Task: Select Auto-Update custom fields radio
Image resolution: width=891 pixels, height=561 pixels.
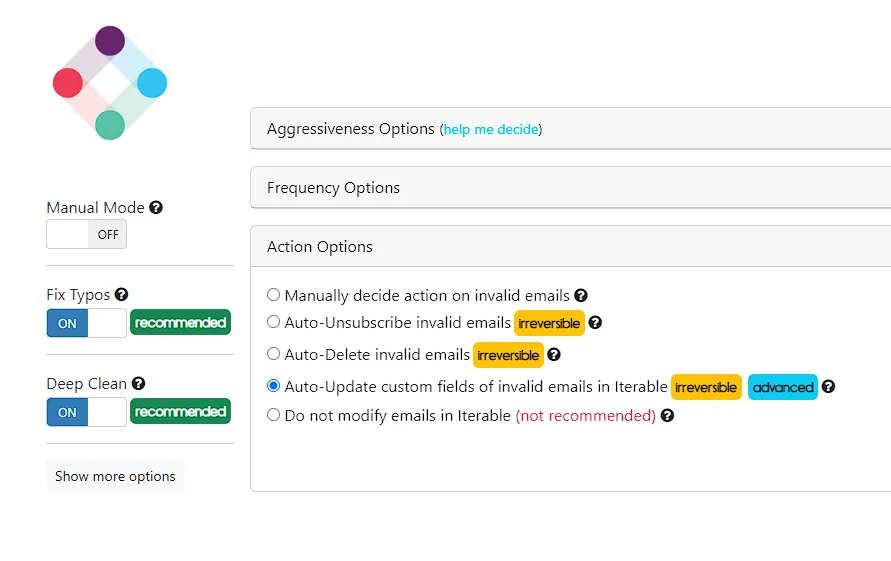Action: [273, 385]
